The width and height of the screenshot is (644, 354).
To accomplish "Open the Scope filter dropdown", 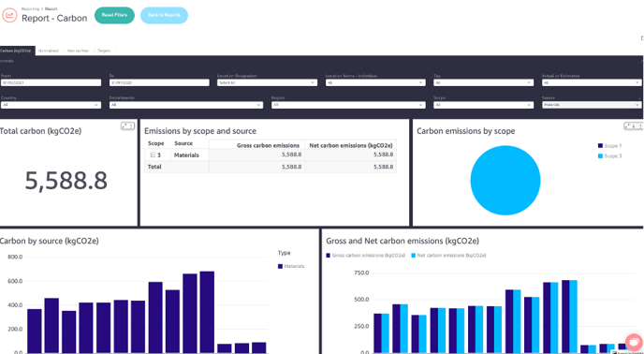I will (x=483, y=105).
